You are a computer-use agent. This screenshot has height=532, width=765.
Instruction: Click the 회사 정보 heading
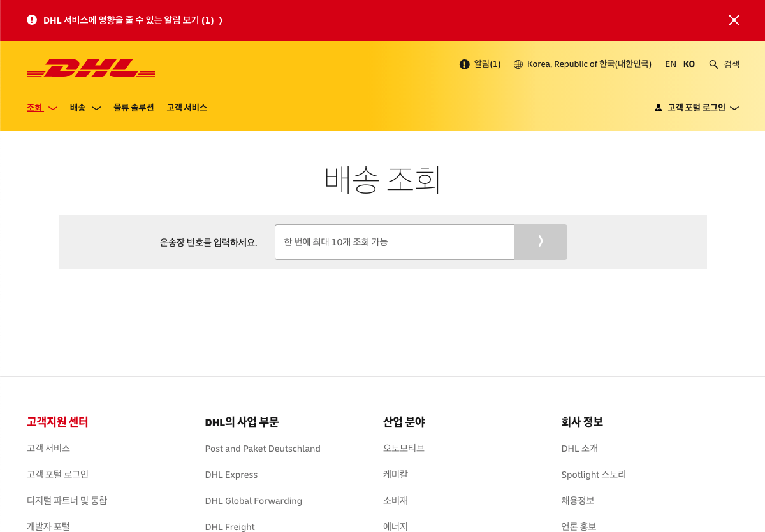582,422
